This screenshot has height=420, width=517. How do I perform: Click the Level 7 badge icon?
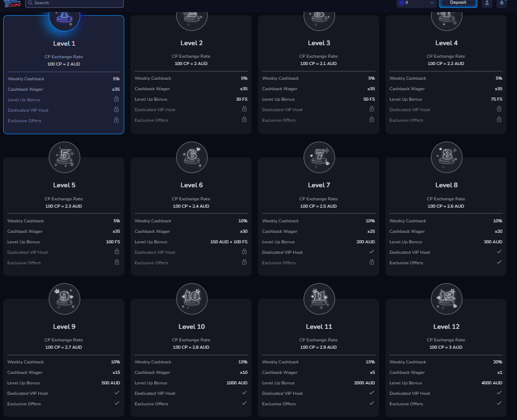pos(319,157)
